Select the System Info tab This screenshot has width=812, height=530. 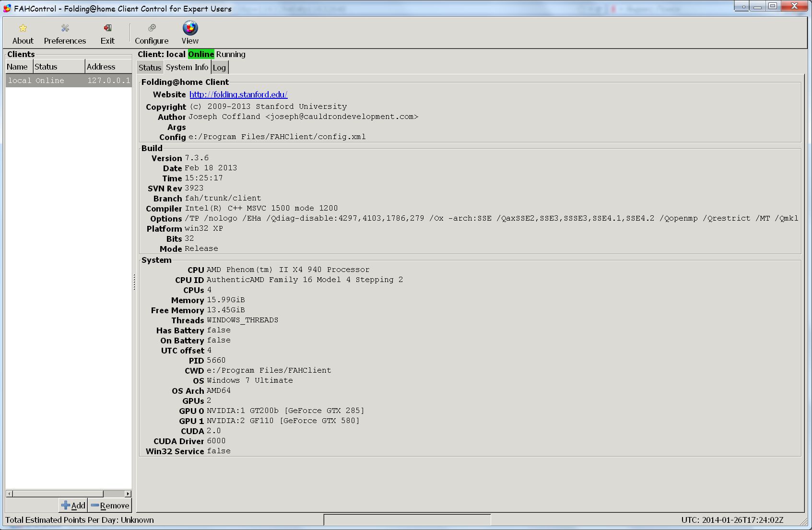coord(187,67)
